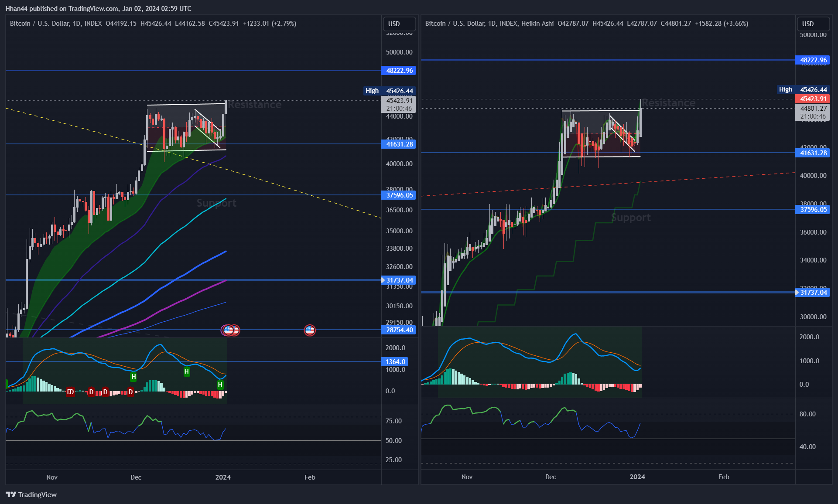Click the Support text on the Heikin Ashi chart
838x504 pixels.
point(631,218)
